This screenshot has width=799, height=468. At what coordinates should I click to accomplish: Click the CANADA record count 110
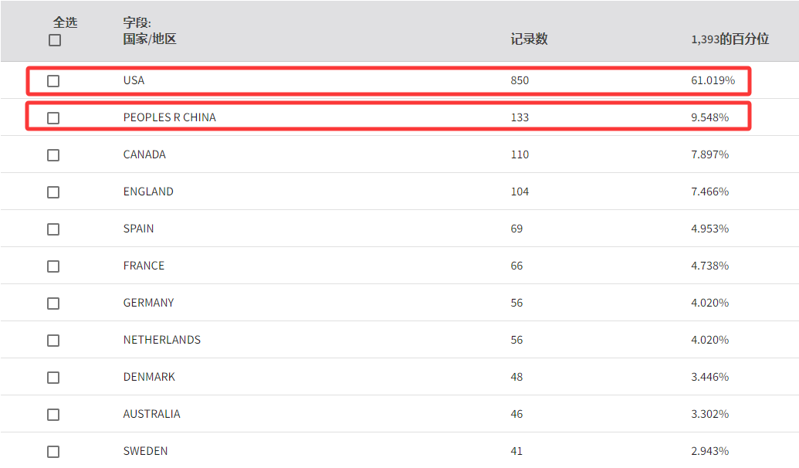tap(520, 154)
